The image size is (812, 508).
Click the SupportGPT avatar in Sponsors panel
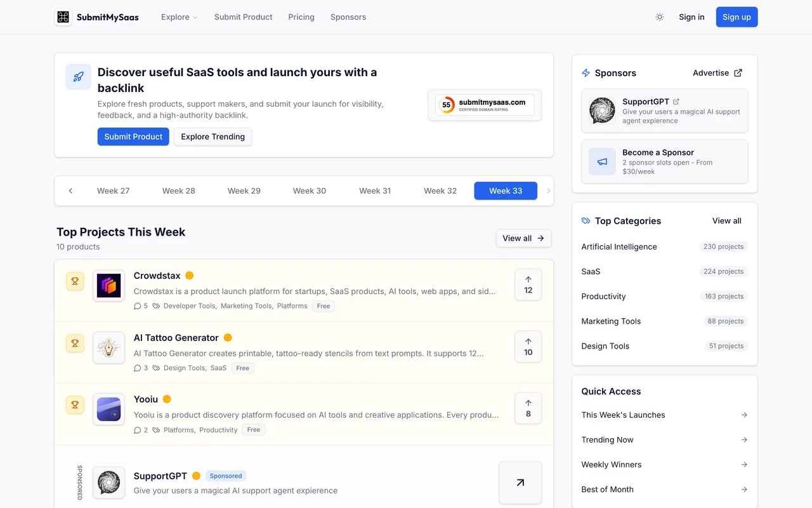[602, 110]
